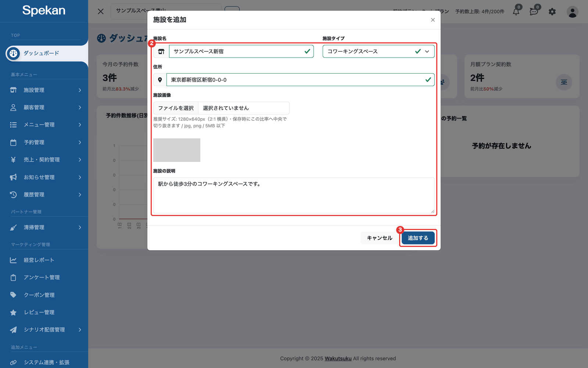Click the 履歴管理 history icon

(13, 195)
